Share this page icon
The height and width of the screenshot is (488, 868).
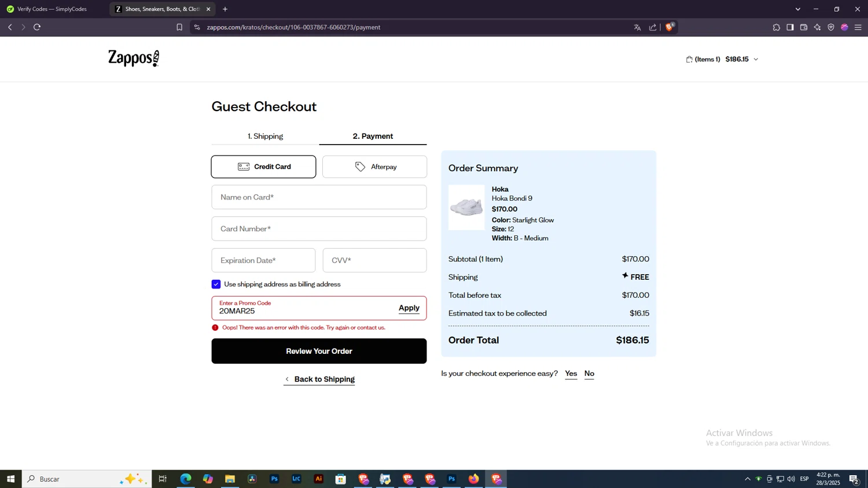(x=653, y=27)
